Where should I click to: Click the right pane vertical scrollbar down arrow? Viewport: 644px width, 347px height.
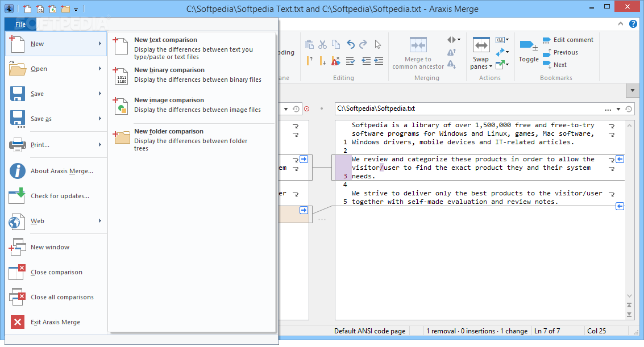pos(629,296)
